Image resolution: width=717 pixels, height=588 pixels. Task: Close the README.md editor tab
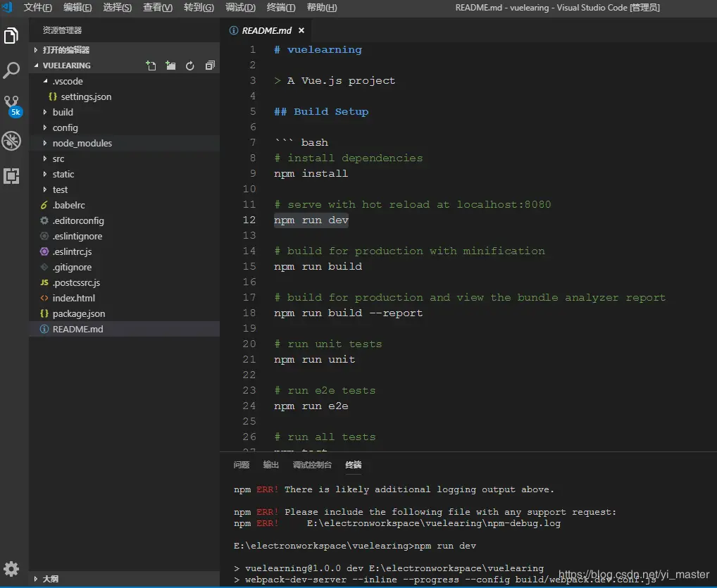click(x=301, y=30)
